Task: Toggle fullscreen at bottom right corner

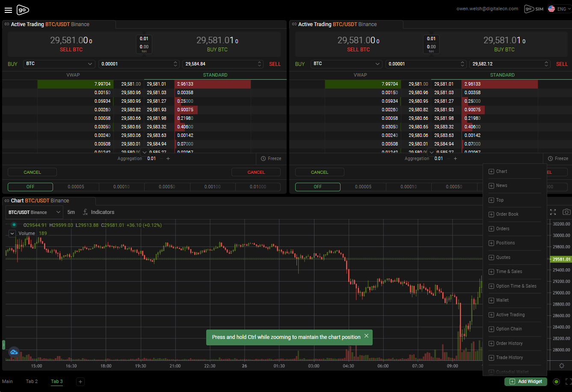Action: pos(569,382)
